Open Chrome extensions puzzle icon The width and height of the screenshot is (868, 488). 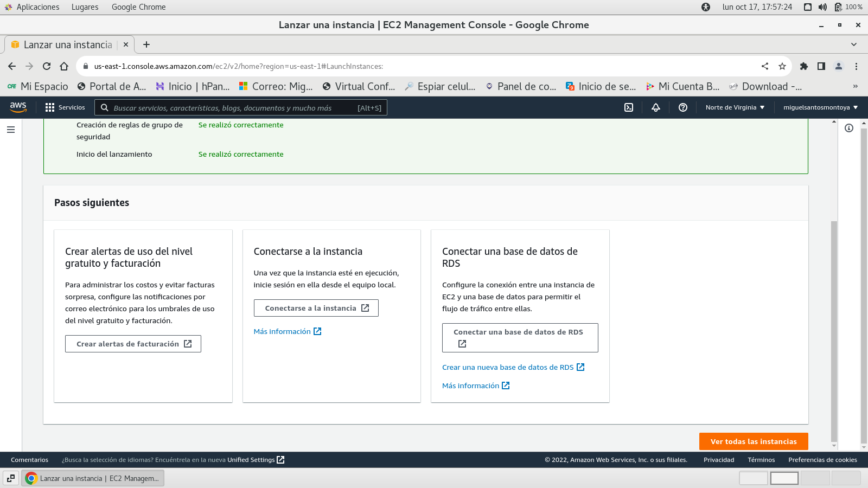pos(804,66)
